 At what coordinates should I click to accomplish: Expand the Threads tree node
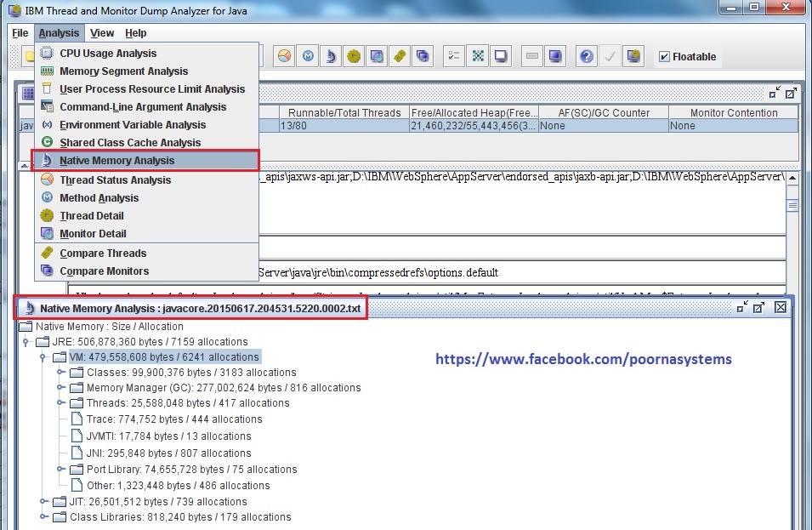coord(60,402)
